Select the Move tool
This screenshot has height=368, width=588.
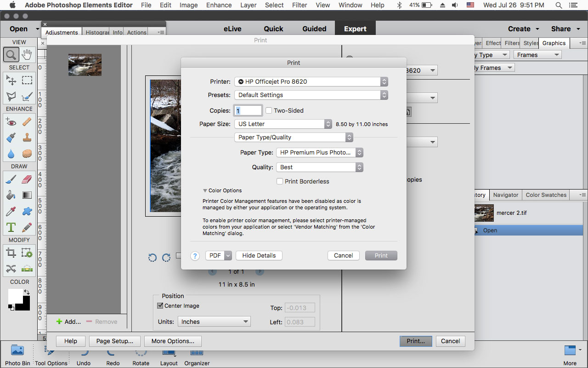click(x=11, y=80)
